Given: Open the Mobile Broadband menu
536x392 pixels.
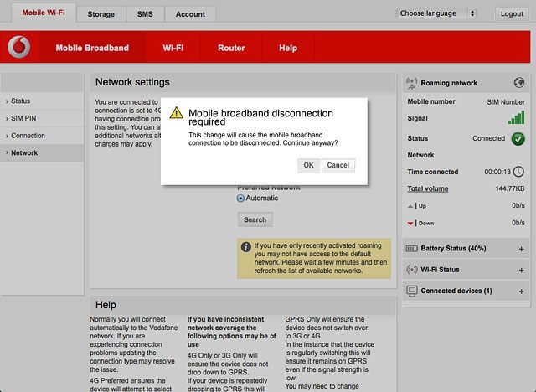Looking at the screenshot, I should pyautogui.click(x=92, y=48).
